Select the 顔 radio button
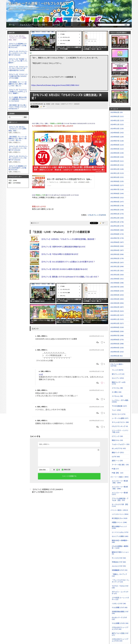 click(52, 470)
